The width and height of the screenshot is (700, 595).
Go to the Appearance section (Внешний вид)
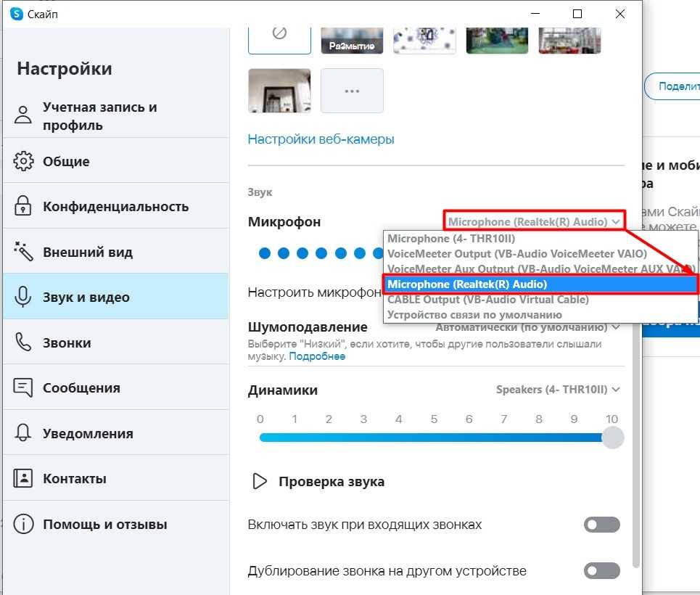pos(116,252)
